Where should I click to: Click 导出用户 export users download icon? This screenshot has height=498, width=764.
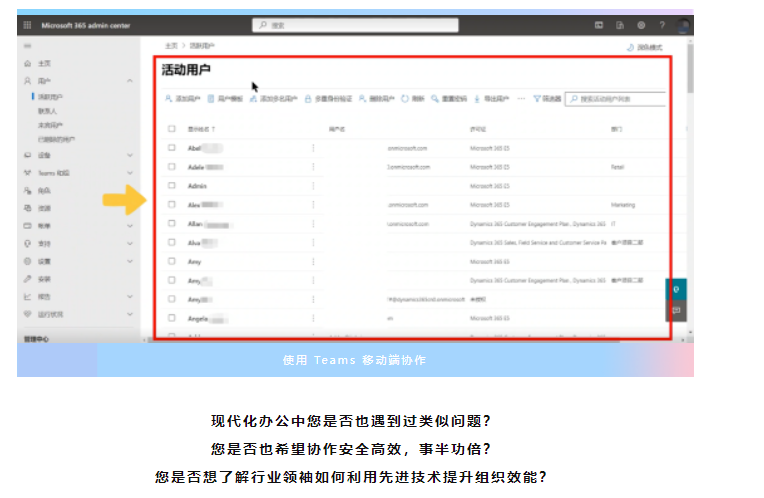(477, 98)
